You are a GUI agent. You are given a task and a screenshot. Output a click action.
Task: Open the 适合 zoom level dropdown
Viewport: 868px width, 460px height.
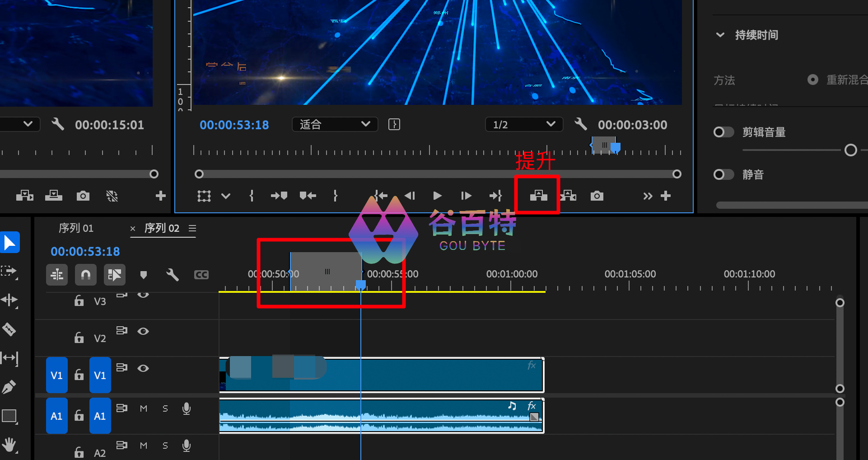coord(335,124)
